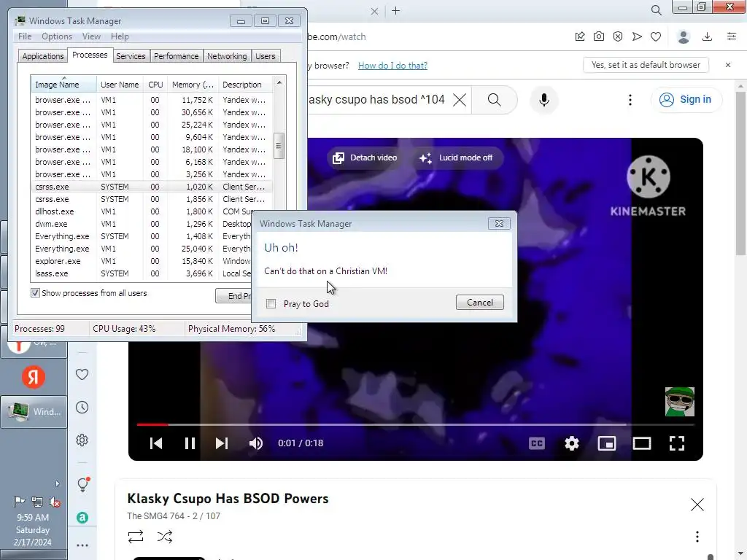Image resolution: width=747 pixels, height=560 pixels.
Task: Select the dwm.exe process row
Action: point(141,224)
